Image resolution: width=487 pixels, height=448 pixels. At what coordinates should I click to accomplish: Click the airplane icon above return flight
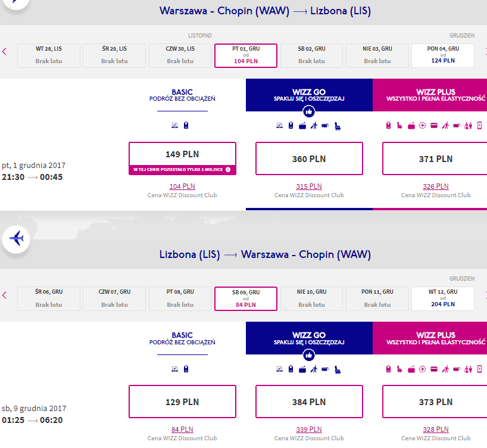point(16,239)
